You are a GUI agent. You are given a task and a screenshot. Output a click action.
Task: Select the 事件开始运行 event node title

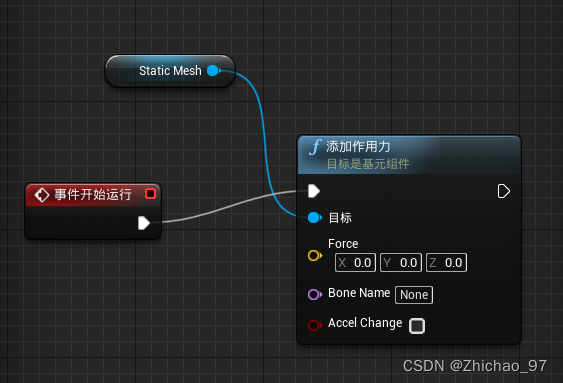pos(93,195)
